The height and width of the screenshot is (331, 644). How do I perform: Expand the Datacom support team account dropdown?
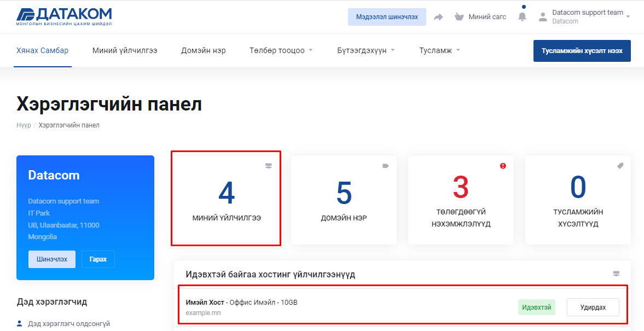tap(628, 17)
